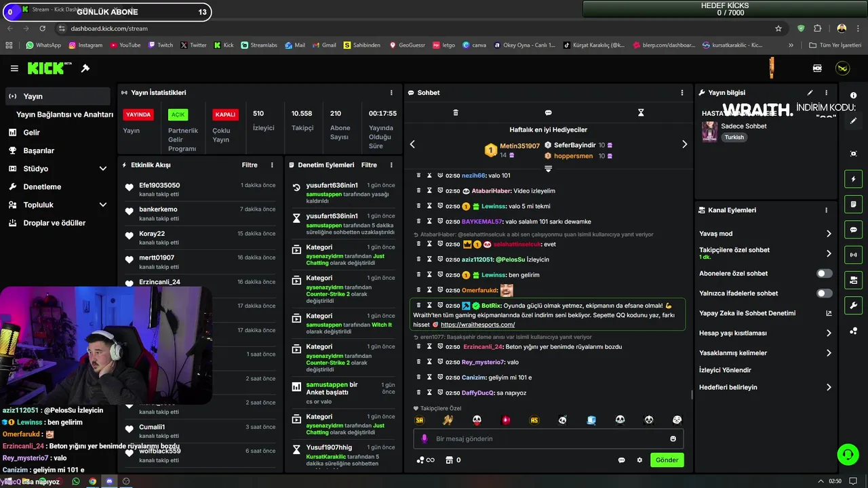Viewport: 868px width, 488px height.
Task: Open Hesap yaşı kısıtlaması settings arrow
Action: (829, 333)
